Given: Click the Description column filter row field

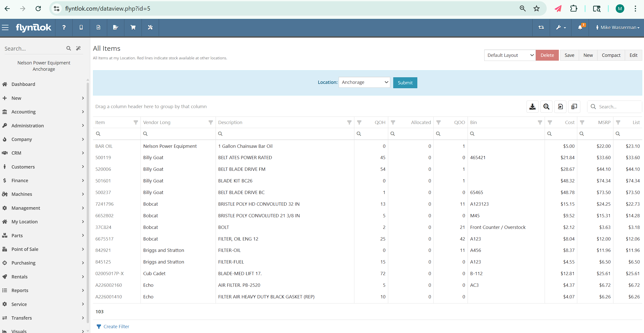Looking at the screenshot, I should coord(285,134).
